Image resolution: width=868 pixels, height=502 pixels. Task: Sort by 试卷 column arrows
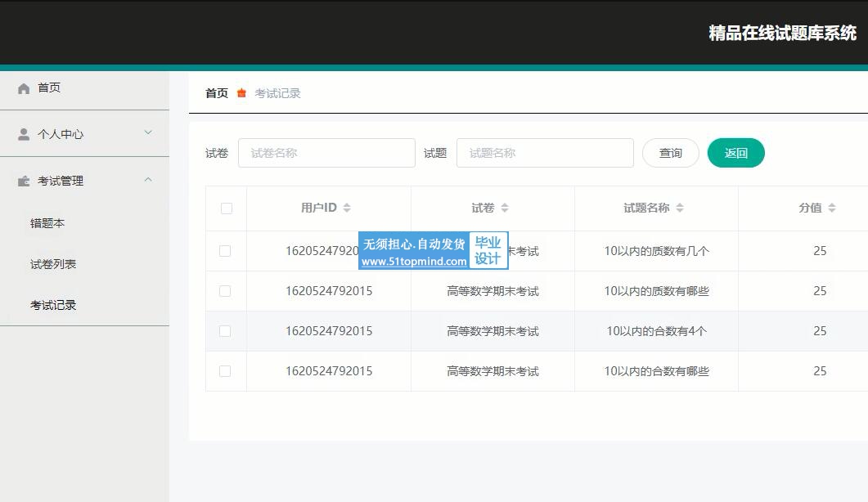pos(505,208)
